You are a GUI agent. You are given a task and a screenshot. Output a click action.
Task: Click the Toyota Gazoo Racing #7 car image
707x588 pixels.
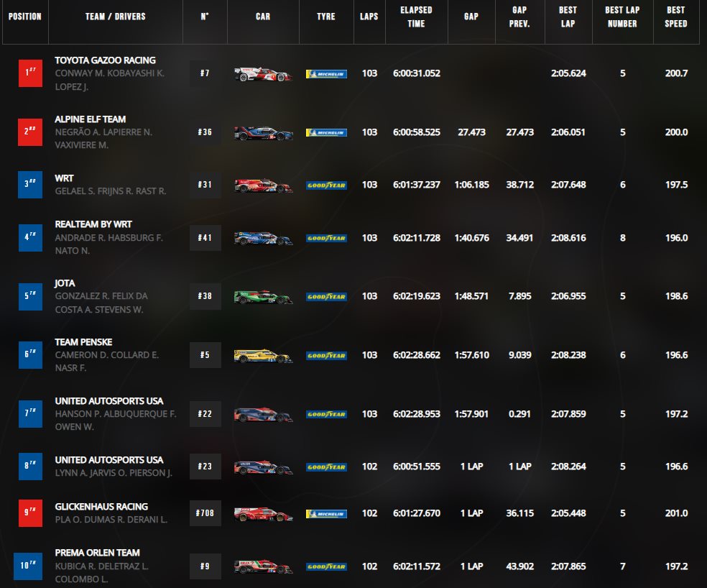pyautogui.click(x=263, y=74)
